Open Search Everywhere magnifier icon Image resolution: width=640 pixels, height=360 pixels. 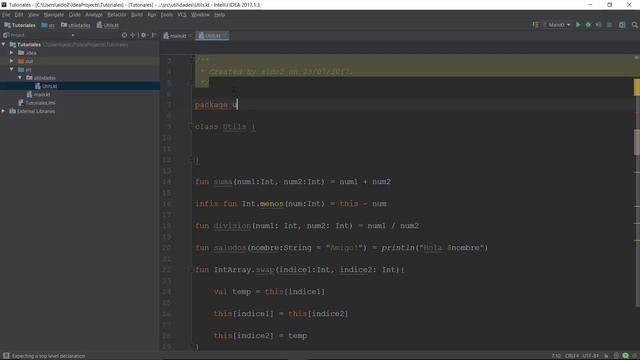click(x=635, y=25)
